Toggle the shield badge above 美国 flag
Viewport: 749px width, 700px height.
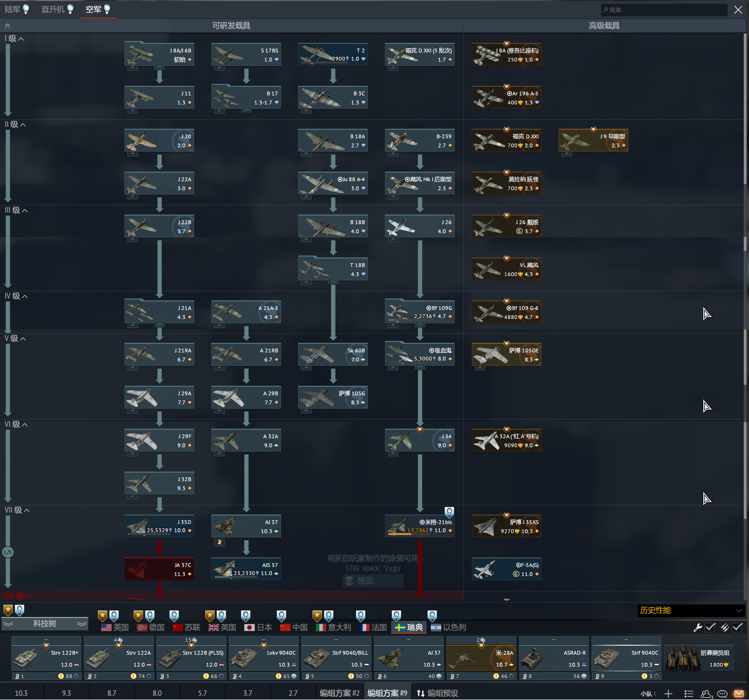tap(102, 616)
